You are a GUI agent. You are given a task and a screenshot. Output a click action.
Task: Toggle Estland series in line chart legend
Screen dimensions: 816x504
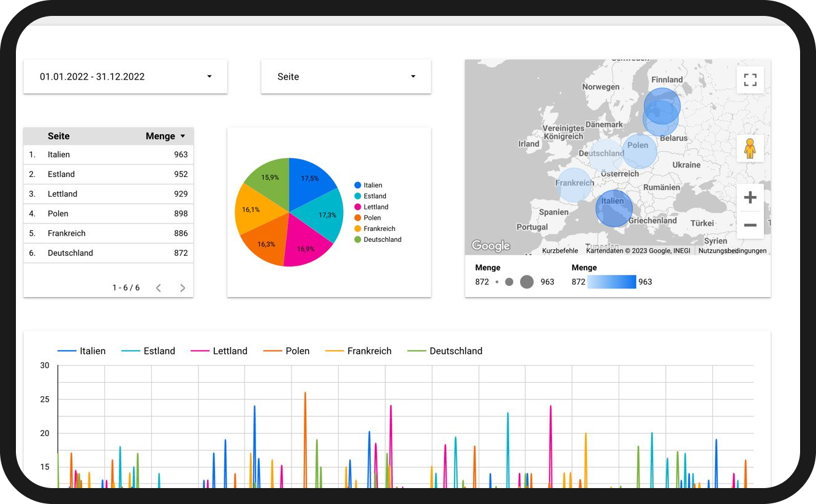pos(148,351)
